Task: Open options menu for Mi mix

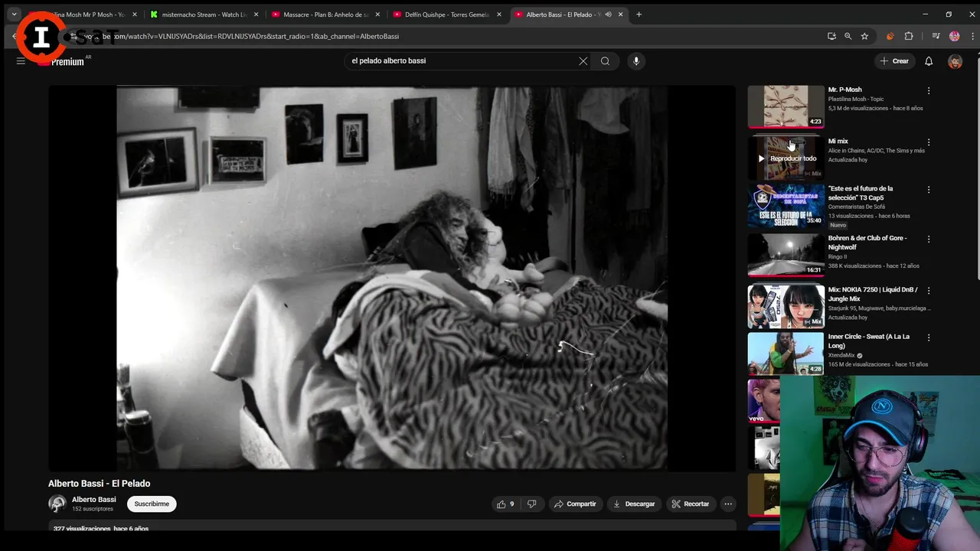Action: [929, 142]
